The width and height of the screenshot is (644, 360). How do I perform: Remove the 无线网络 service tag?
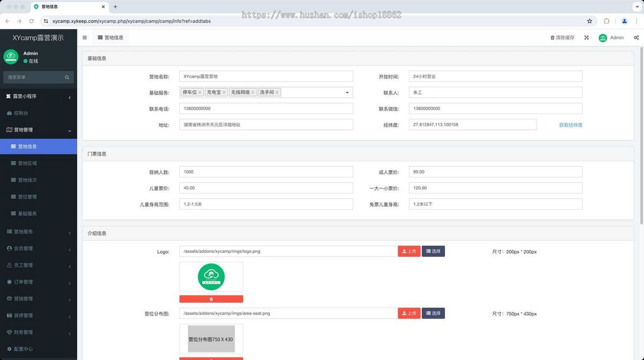tap(253, 93)
